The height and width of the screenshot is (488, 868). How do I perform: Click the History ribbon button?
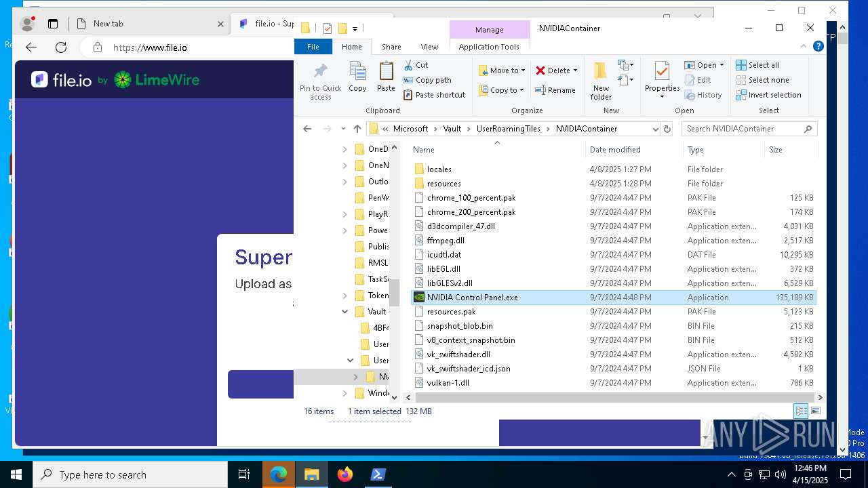703,95
